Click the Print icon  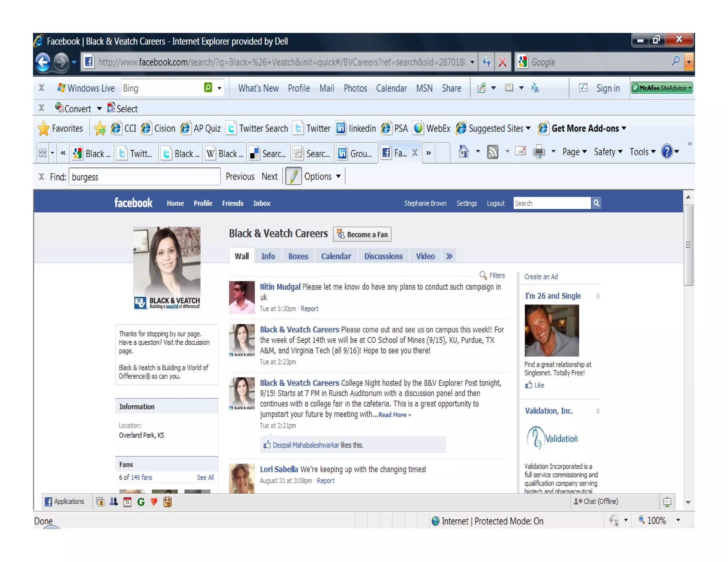pos(539,152)
